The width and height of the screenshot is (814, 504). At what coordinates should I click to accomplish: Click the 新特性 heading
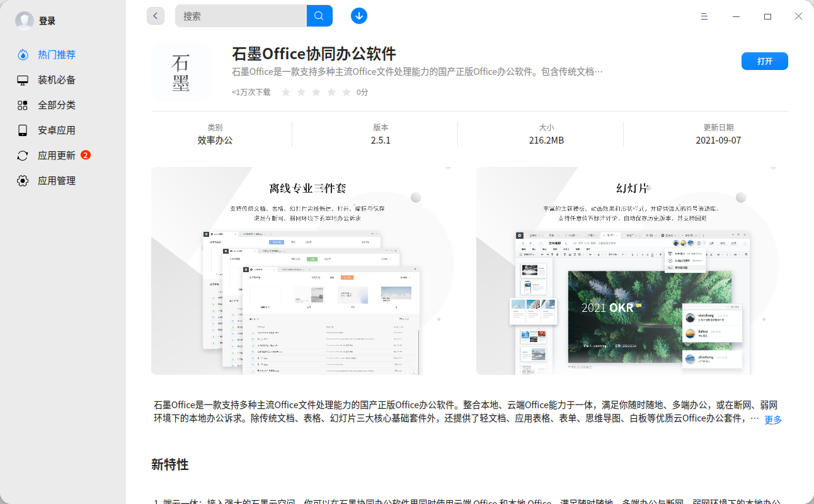pos(170,465)
